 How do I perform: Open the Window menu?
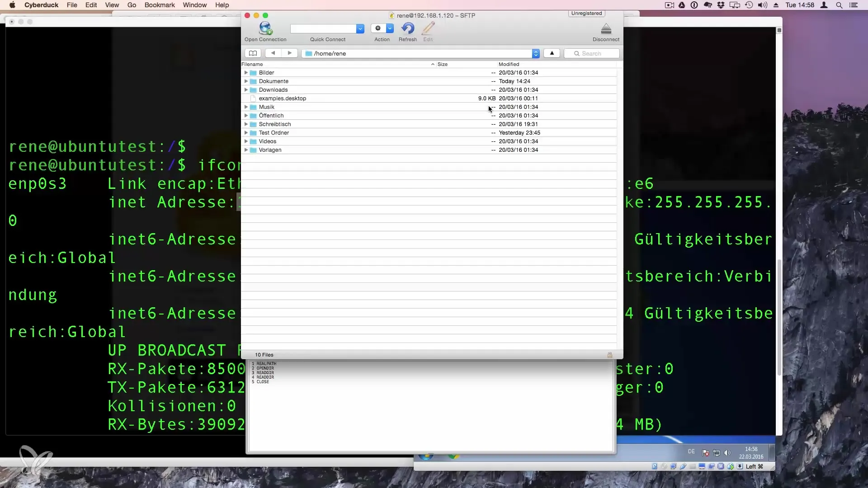pos(195,5)
